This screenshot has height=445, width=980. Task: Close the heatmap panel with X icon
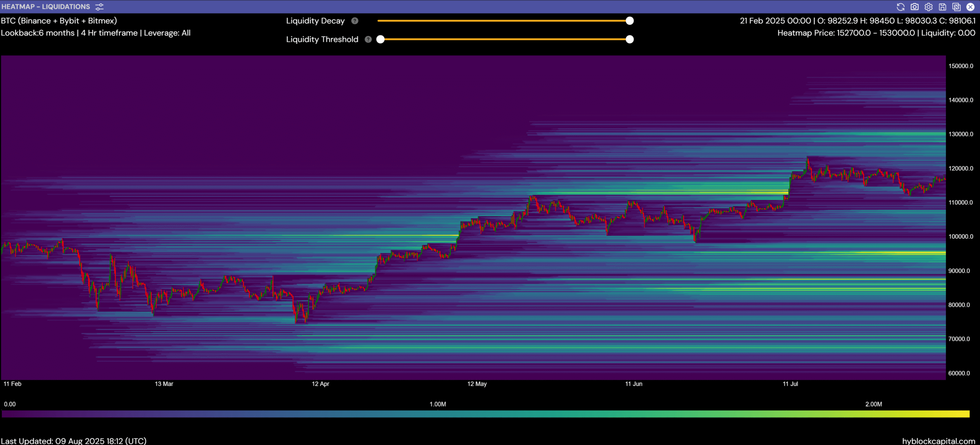tap(970, 7)
